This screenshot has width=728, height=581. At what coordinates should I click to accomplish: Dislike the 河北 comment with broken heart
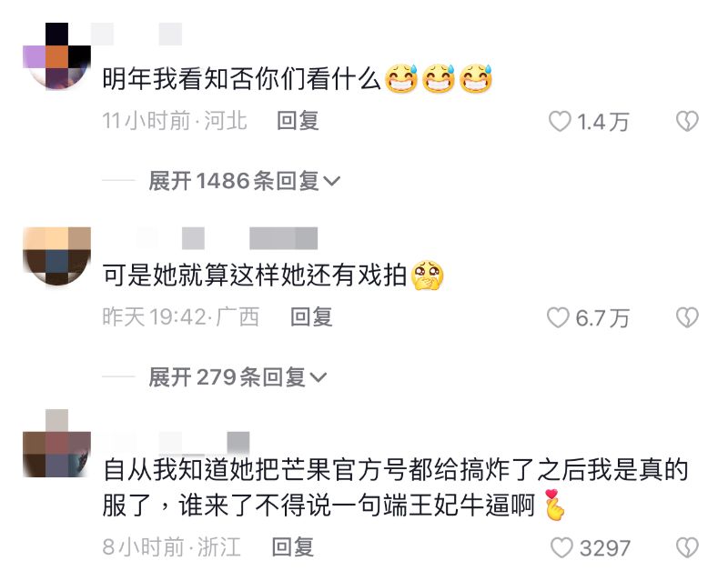pos(687,122)
